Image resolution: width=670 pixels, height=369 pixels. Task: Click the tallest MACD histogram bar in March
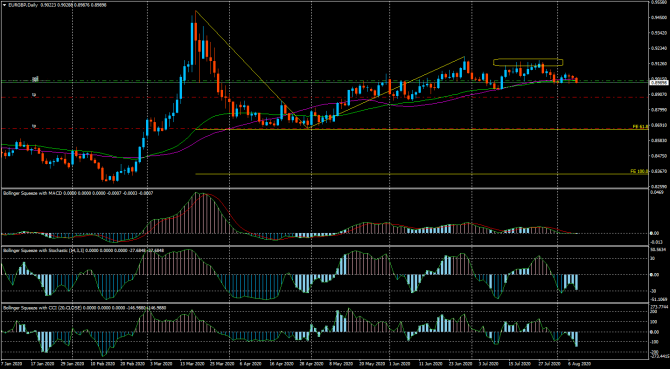pyautogui.click(x=197, y=213)
